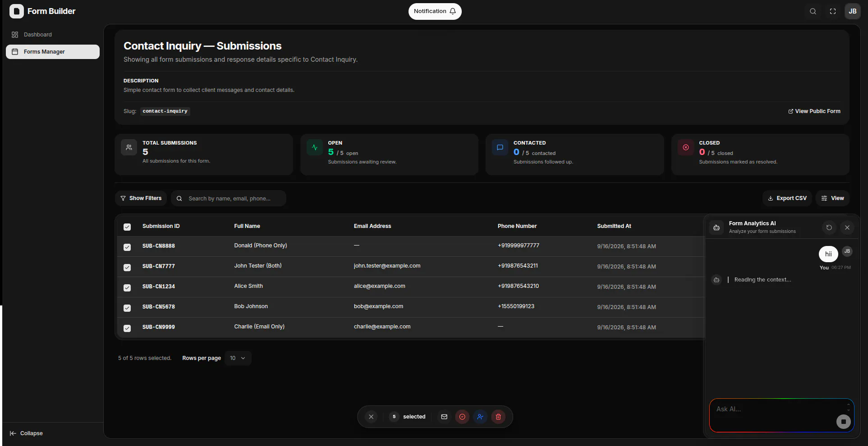This screenshot has height=446, width=868.
Task: Click email alice@example.com
Action: [x=380, y=286]
